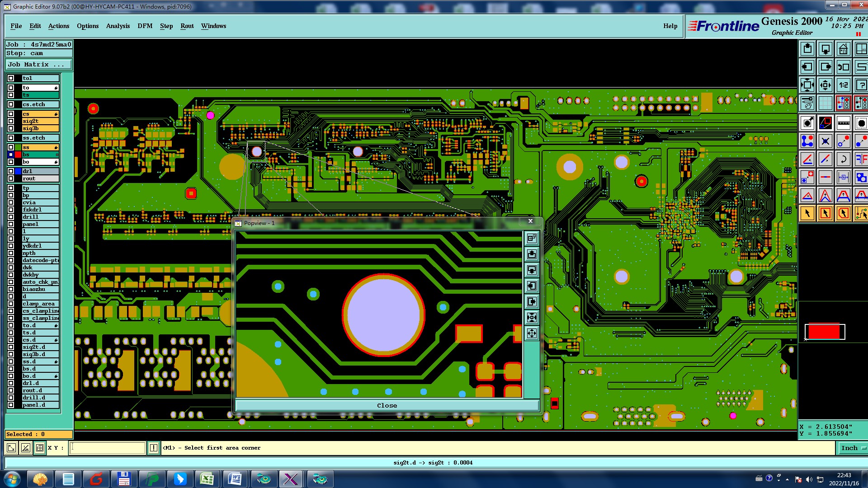
Task: Select the 1:2 zoom scale icon
Action: 843,85
